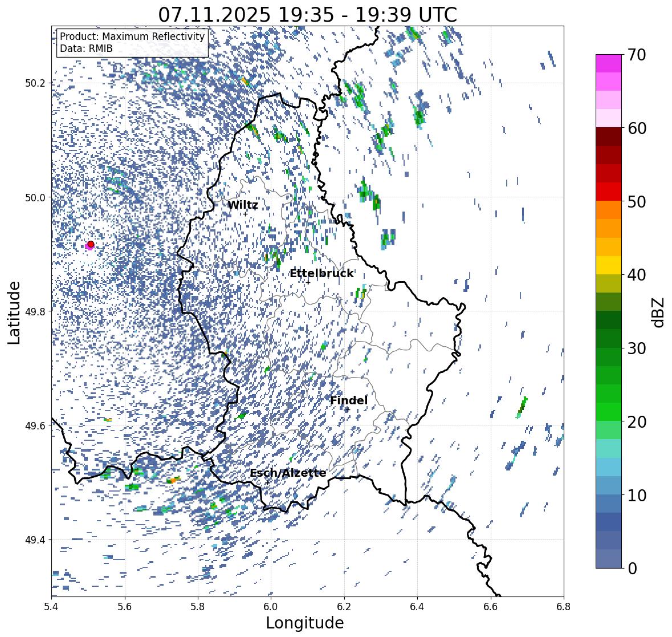
Task: Click the 'Data: RMIB' legend text
Action: click(86, 48)
